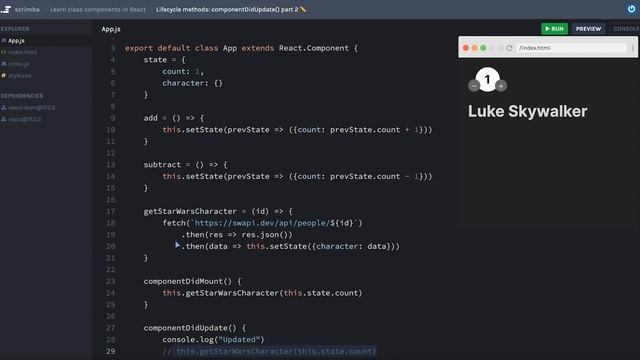The height and width of the screenshot is (360, 640).
Task: Open the preview browser's three-dot menu
Action: (x=633, y=48)
